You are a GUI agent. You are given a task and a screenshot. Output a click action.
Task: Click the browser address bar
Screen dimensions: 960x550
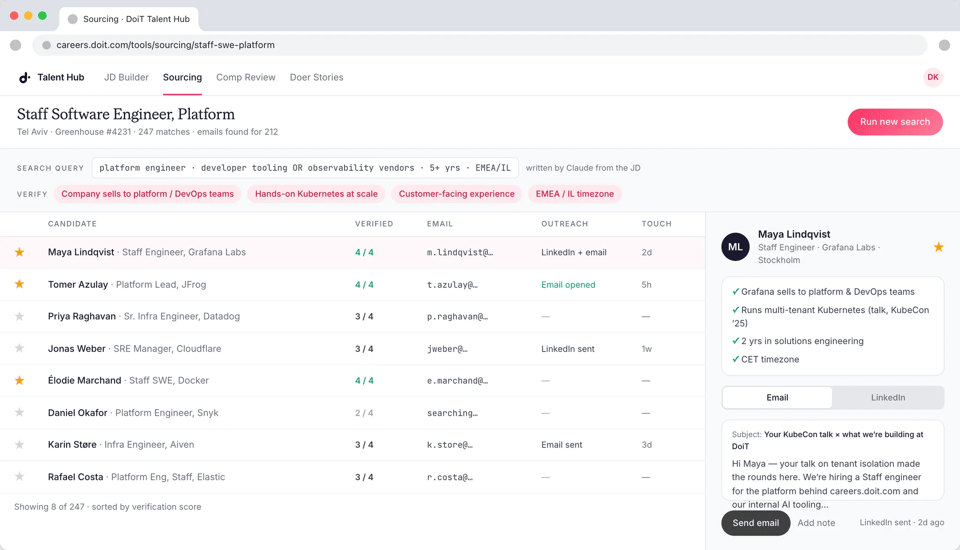coord(480,45)
